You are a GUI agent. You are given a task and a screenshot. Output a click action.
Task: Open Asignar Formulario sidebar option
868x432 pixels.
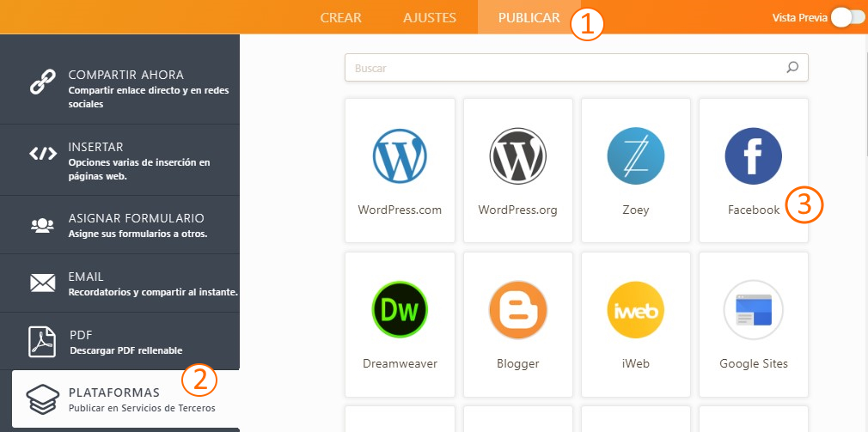pyautogui.click(x=120, y=225)
